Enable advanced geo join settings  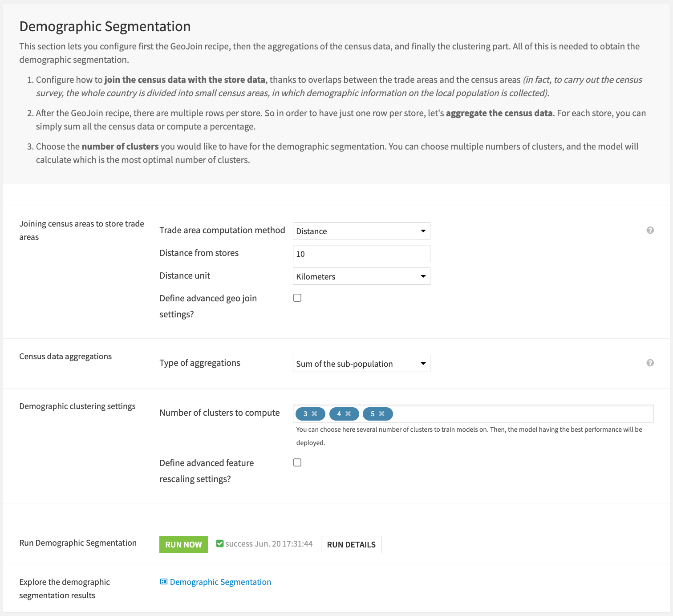297,297
